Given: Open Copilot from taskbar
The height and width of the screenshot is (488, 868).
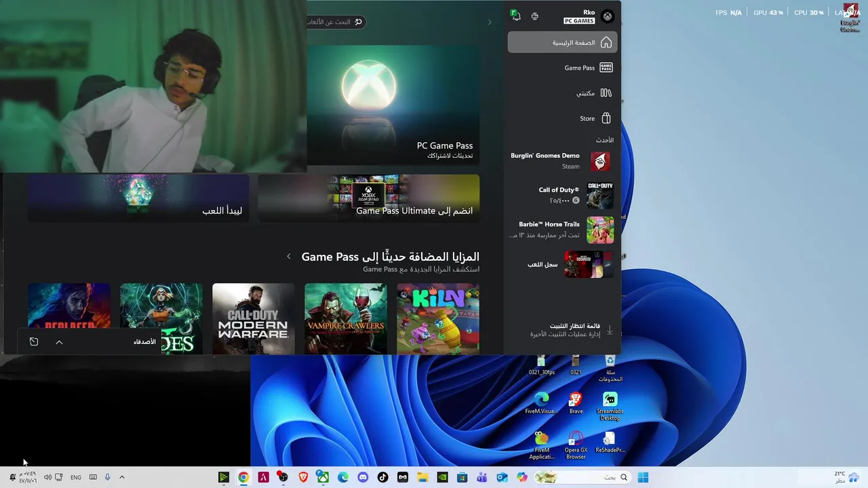Looking at the screenshot, I should (x=521, y=477).
